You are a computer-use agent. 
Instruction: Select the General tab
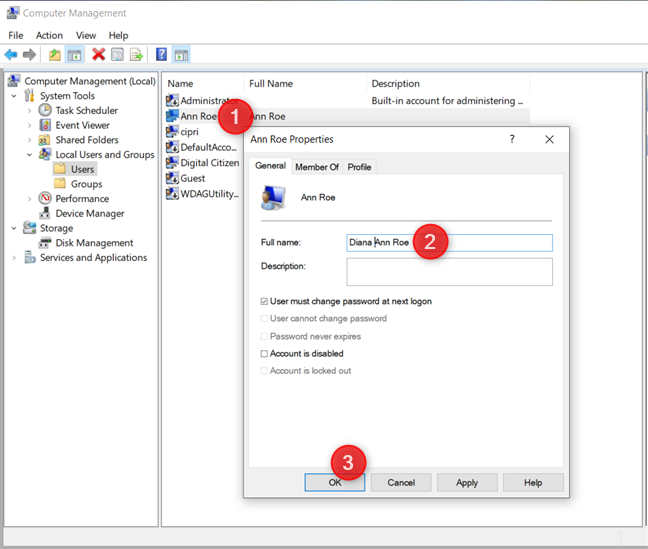[270, 166]
